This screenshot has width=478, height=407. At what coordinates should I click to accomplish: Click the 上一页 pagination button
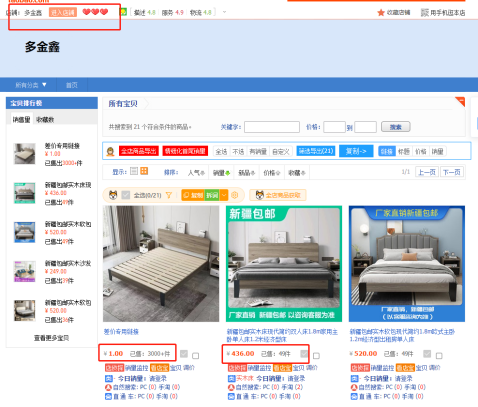coord(427,172)
